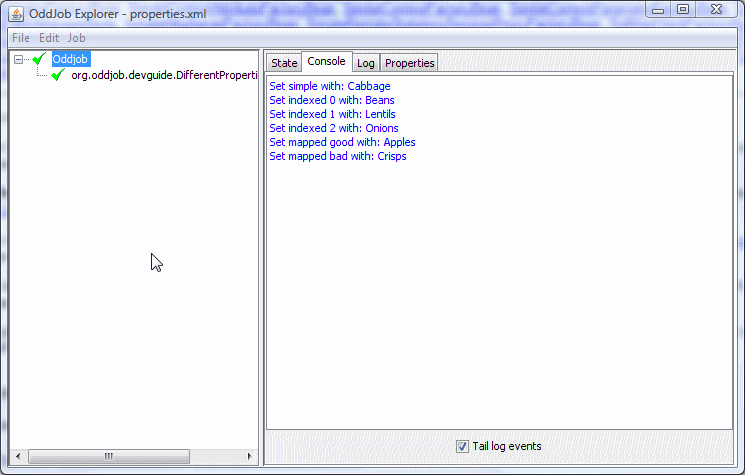
Task: Switch to the Console tab
Action: pos(326,62)
